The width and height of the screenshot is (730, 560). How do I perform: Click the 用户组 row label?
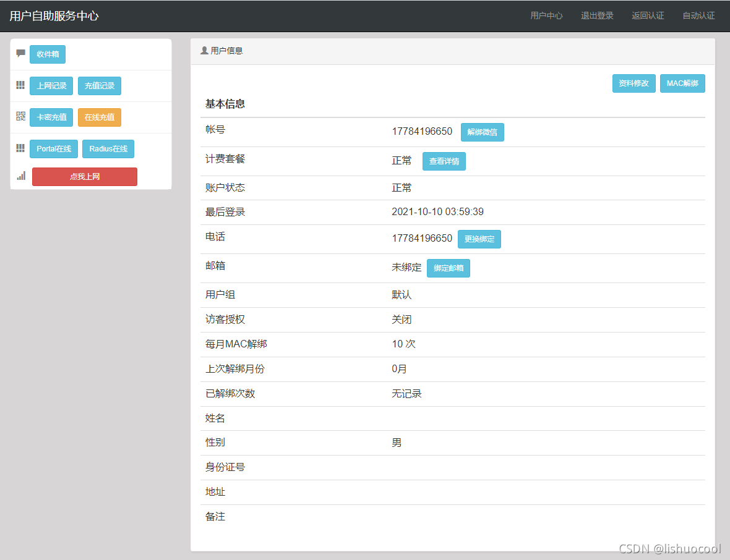(220, 295)
